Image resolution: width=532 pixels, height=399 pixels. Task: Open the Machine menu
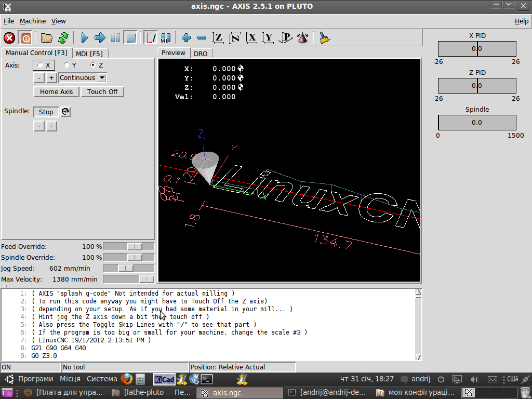click(x=33, y=21)
